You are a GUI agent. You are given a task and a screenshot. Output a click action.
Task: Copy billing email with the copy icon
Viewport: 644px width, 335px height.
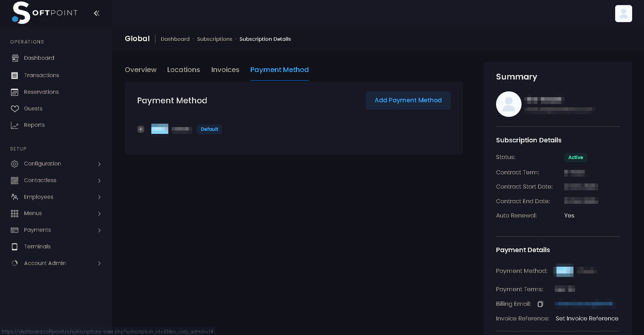click(x=540, y=304)
